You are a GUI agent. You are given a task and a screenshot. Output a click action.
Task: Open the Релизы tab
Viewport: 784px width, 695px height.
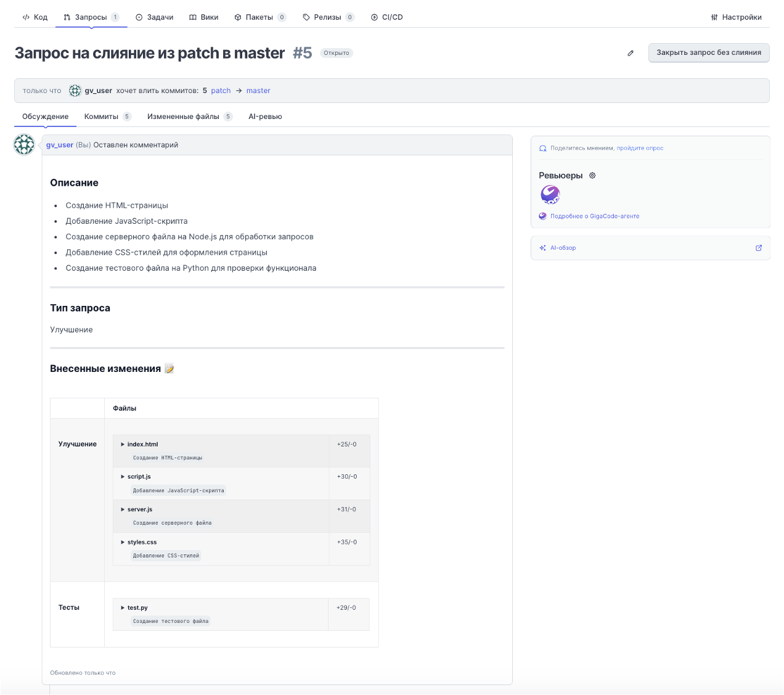tap(328, 17)
